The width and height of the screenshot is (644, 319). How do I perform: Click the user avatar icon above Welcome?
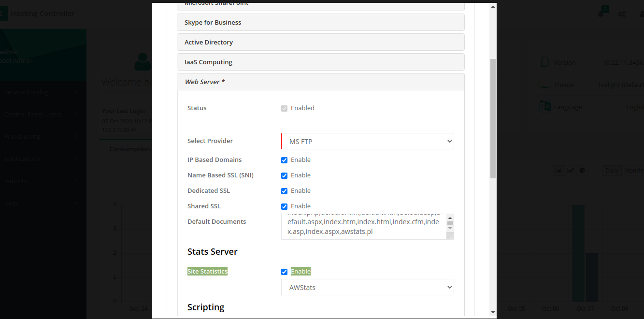(x=143, y=61)
